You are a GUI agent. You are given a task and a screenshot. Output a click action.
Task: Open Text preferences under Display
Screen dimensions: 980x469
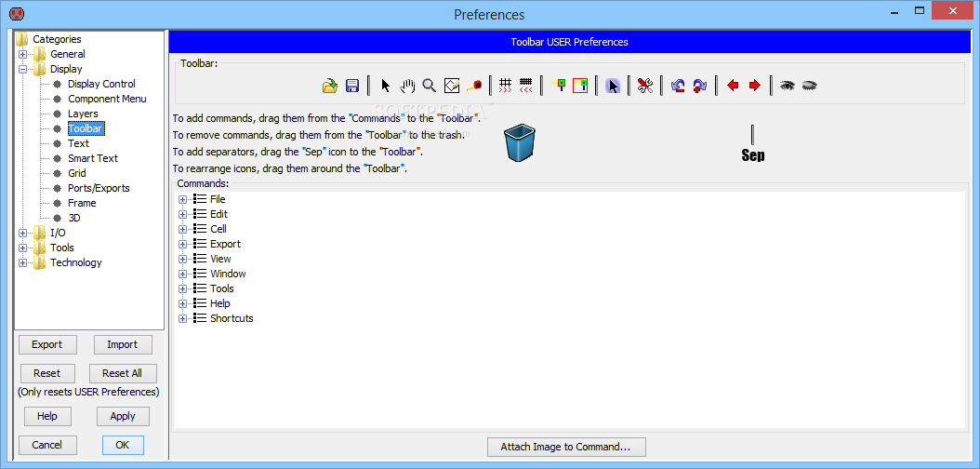click(x=79, y=143)
